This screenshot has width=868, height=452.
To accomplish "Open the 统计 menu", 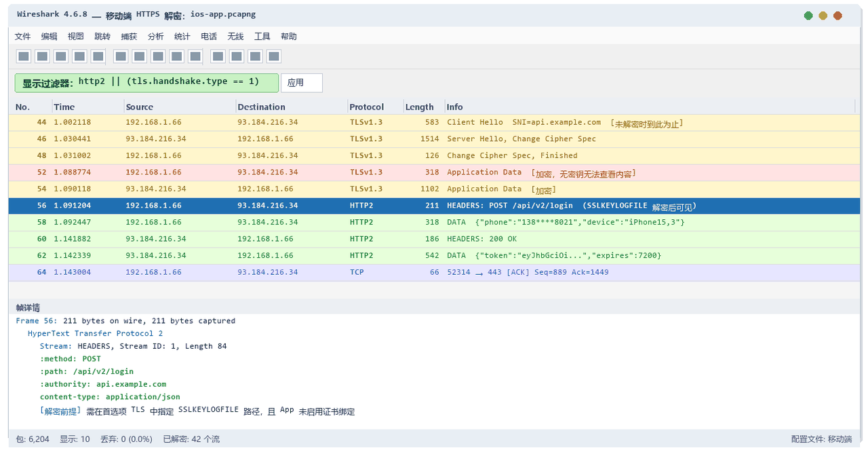I will click(182, 37).
